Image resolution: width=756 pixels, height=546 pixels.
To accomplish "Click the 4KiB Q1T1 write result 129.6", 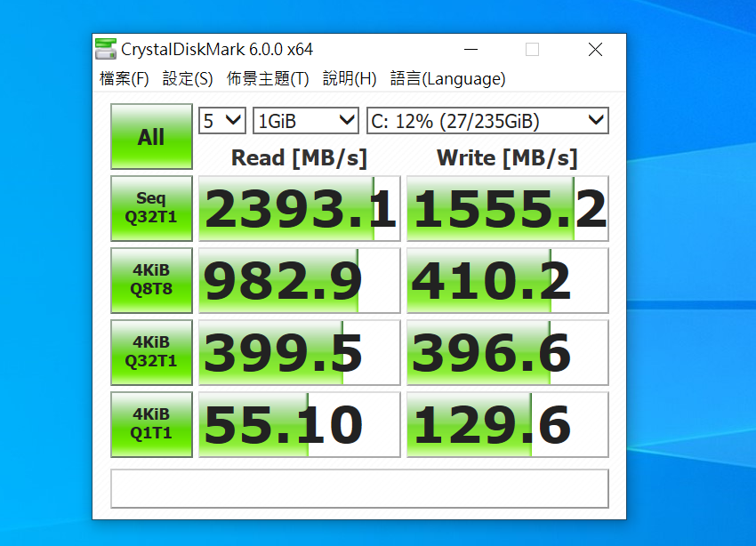I will coord(508,424).
